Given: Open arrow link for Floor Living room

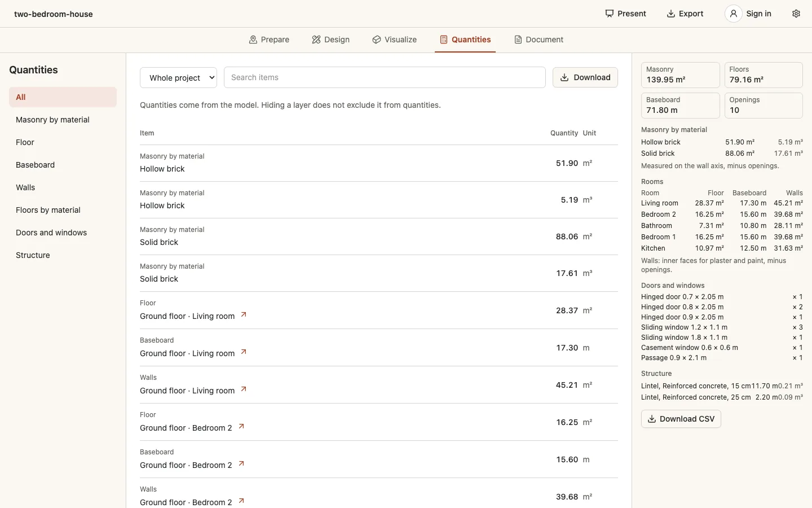Looking at the screenshot, I should point(244,315).
